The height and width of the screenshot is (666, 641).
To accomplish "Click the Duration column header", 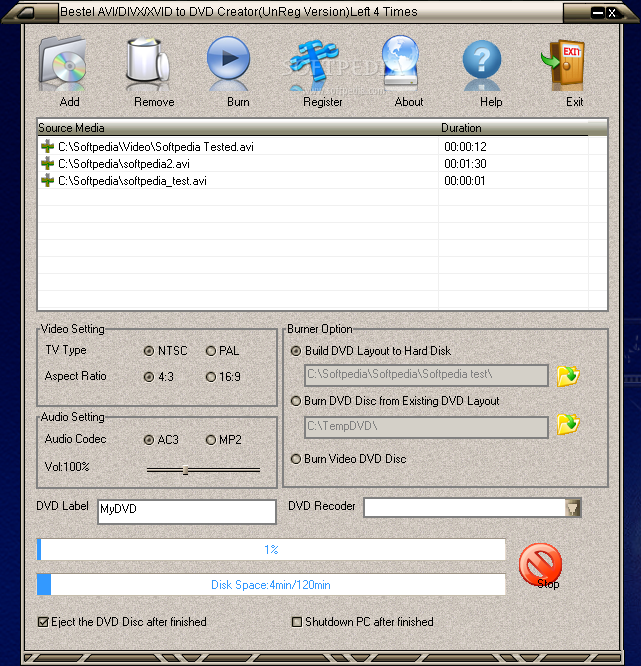I will [x=513, y=128].
